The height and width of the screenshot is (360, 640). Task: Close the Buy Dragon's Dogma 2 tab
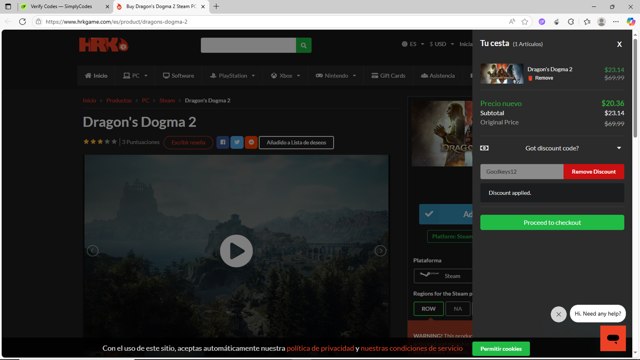click(203, 7)
